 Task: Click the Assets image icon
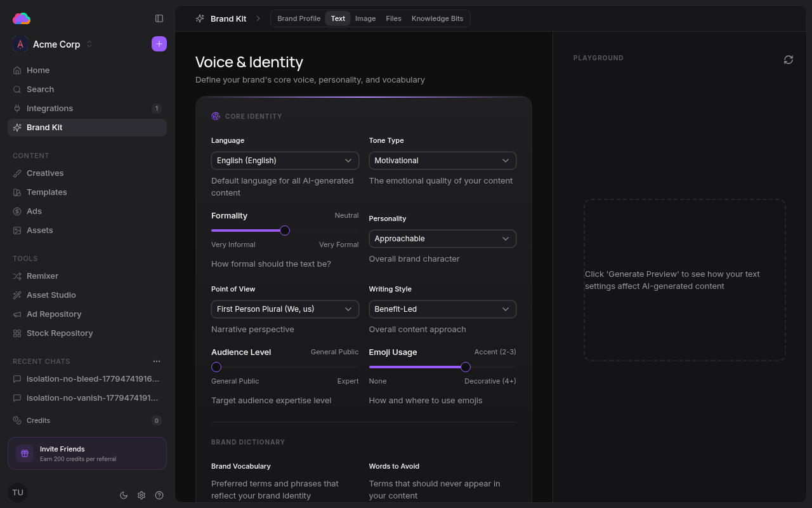[17, 231]
